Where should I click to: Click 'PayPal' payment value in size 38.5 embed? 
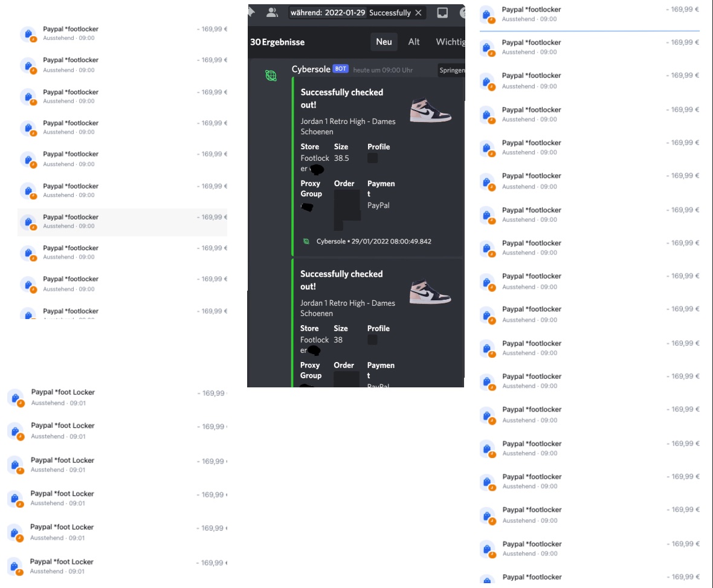tap(378, 205)
